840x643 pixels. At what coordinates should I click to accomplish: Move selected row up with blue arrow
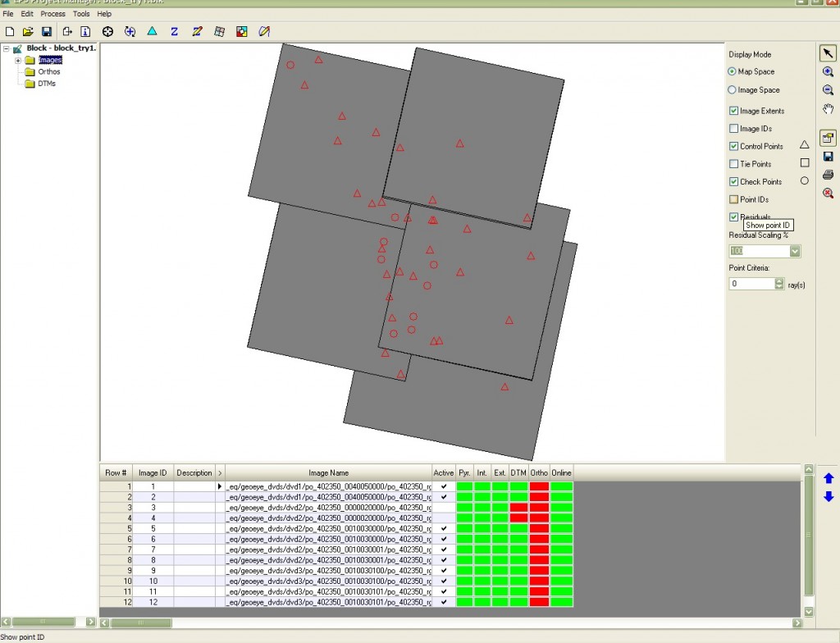(x=829, y=478)
